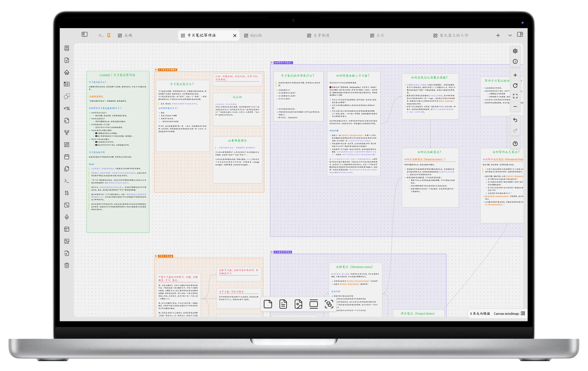Collapse the 卢曼卡片盒 group
The height and width of the screenshot is (371, 588).
[x=156, y=256]
